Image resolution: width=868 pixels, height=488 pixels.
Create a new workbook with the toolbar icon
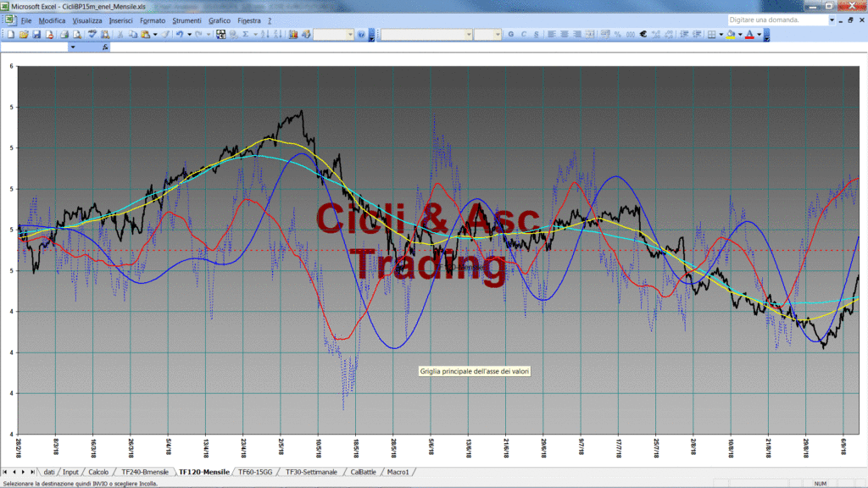pos(10,34)
